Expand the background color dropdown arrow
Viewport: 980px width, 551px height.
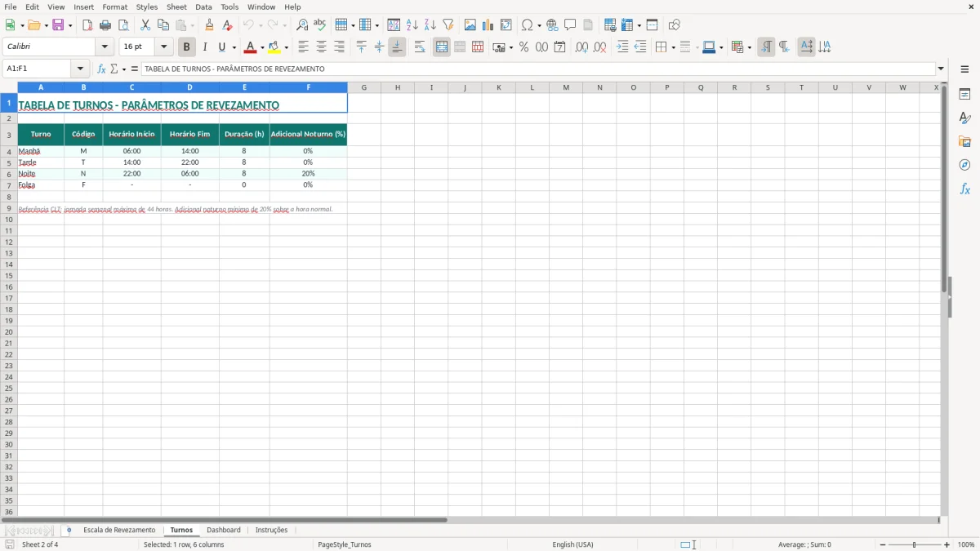click(287, 47)
